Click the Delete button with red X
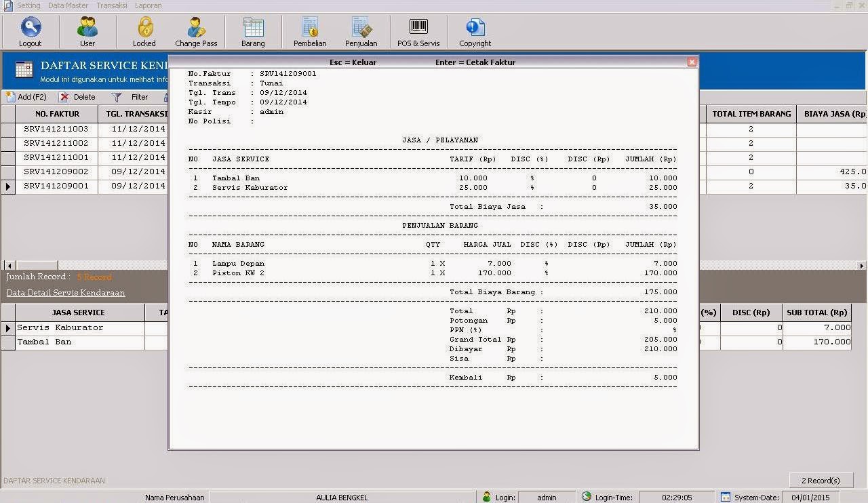 tap(77, 97)
